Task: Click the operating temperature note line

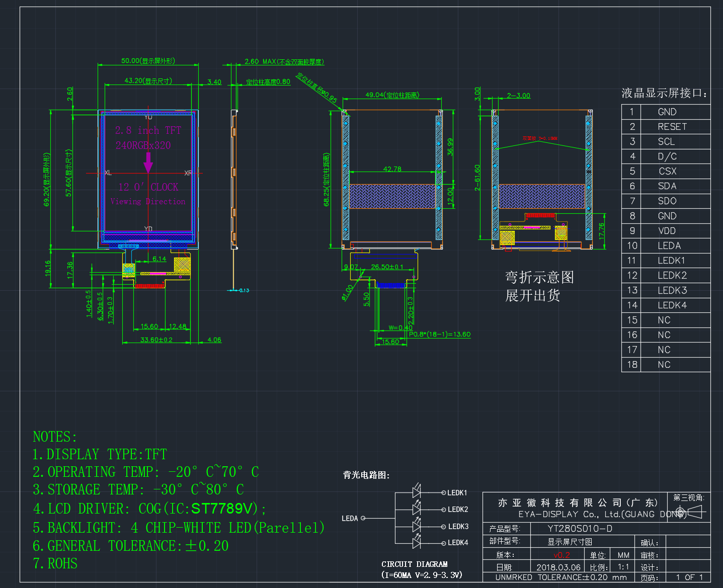Action: 146,472
